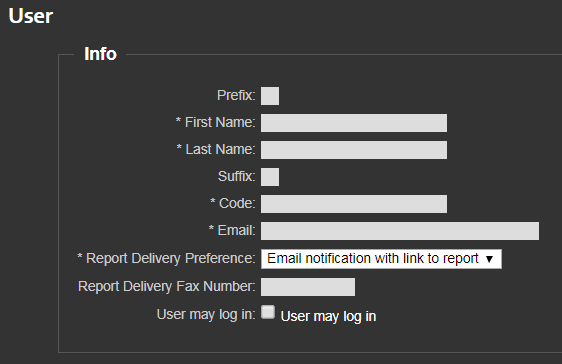Click the Info section legend heading
Viewport: 562px width, 364px height.
point(100,54)
